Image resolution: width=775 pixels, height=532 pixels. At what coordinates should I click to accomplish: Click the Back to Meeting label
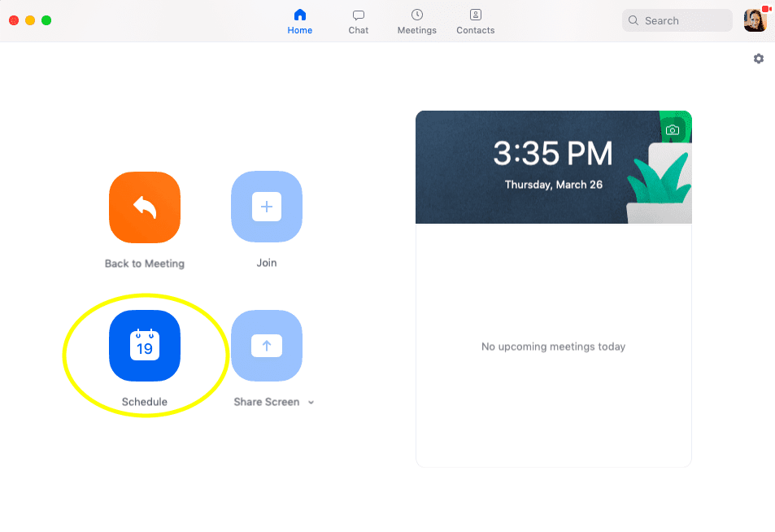(145, 262)
